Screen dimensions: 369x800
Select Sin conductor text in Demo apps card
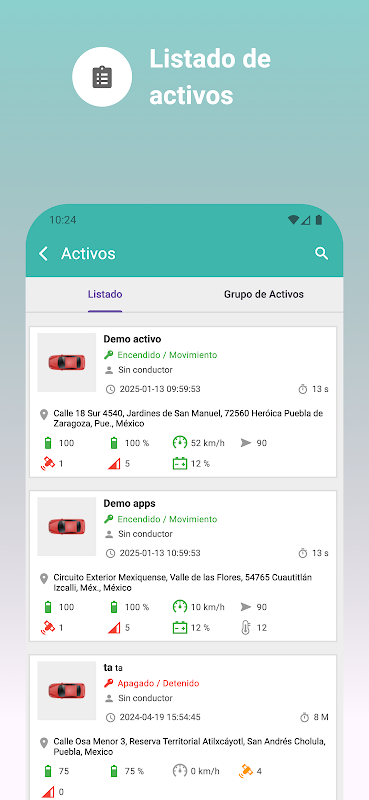point(145,534)
